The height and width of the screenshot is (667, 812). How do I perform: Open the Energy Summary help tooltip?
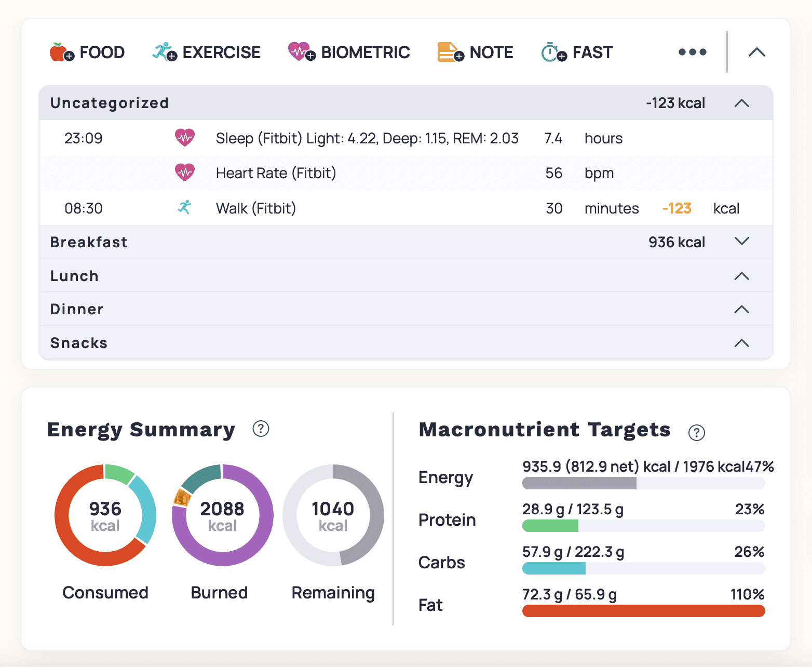click(261, 430)
